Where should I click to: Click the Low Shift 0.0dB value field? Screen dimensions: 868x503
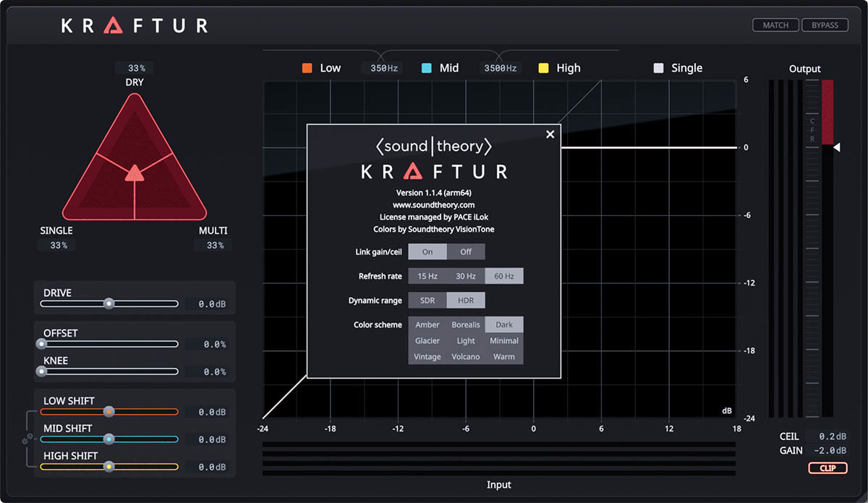(x=207, y=413)
